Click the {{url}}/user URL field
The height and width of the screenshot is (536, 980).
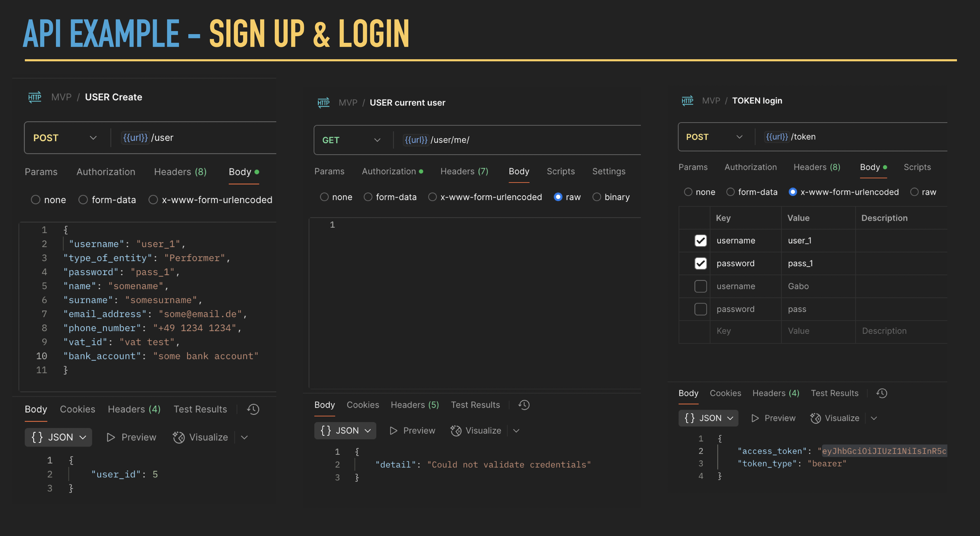[x=194, y=138]
